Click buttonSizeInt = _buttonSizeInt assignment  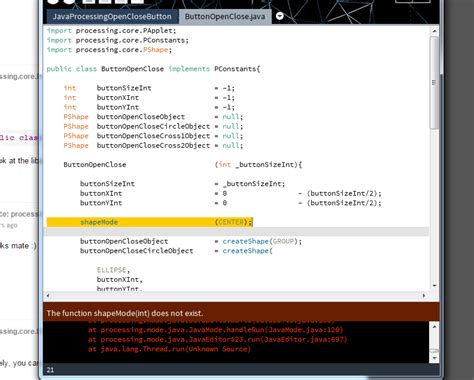click(x=183, y=184)
